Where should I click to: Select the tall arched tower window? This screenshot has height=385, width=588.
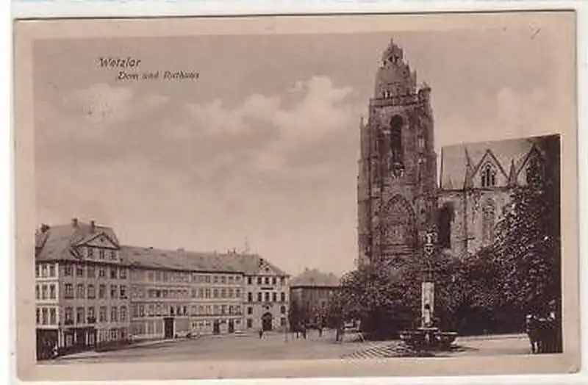click(396, 138)
